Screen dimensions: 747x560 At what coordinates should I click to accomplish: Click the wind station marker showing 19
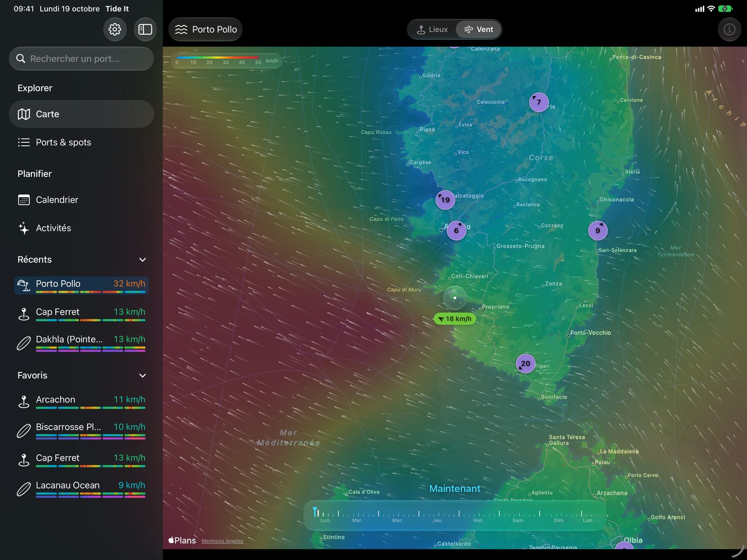click(445, 200)
